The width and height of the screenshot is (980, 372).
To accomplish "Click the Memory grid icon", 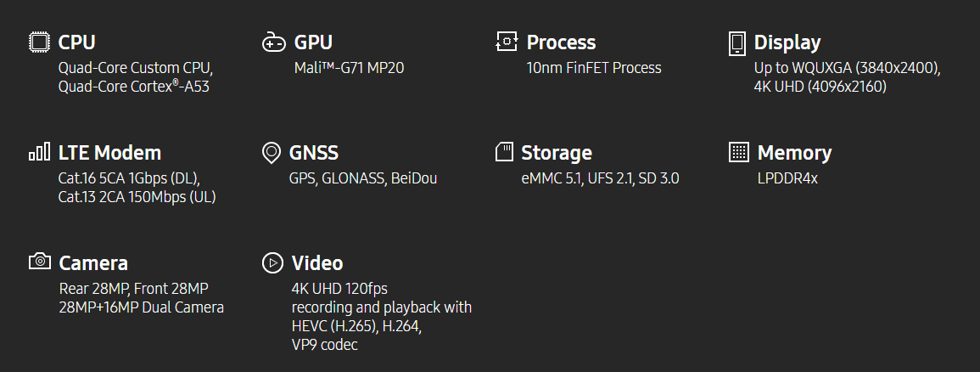I will point(739,152).
